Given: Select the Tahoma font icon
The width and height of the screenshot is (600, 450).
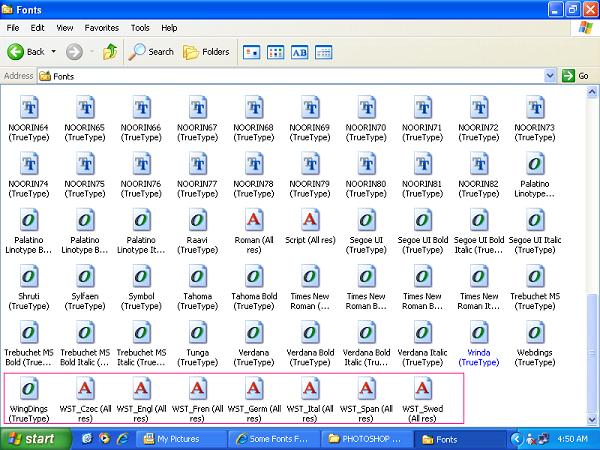Looking at the screenshot, I should point(198,275).
